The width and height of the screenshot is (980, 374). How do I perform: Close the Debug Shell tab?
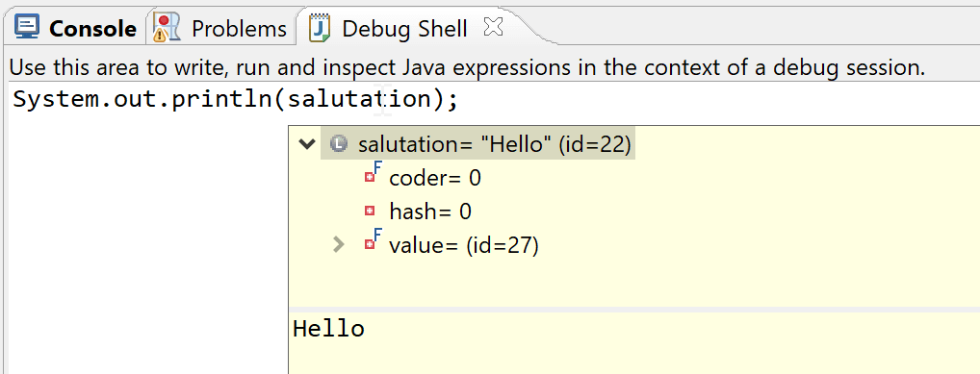pos(494,27)
